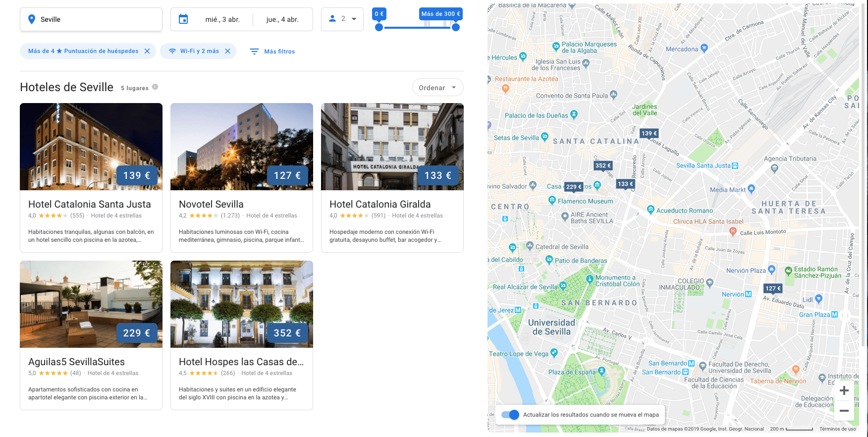Click the AIRE Ancient Baths pin

[565, 216]
